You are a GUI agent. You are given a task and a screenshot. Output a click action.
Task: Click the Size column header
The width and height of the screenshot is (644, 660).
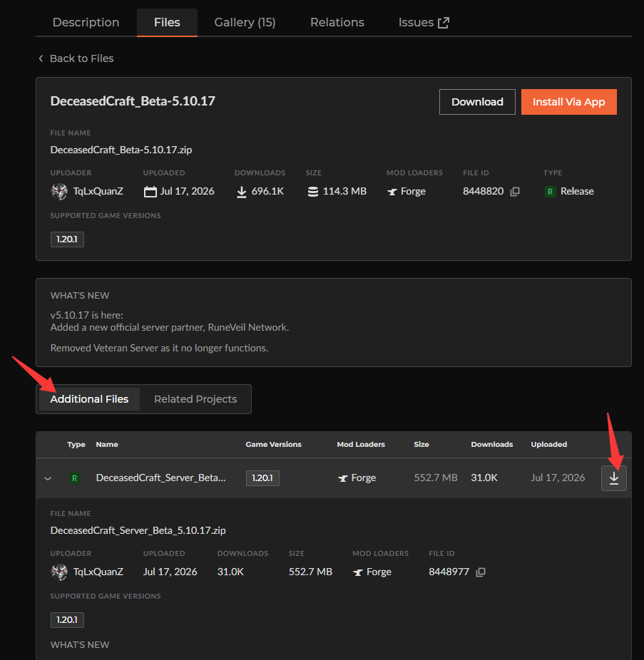pyautogui.click(x=421, y=445)
